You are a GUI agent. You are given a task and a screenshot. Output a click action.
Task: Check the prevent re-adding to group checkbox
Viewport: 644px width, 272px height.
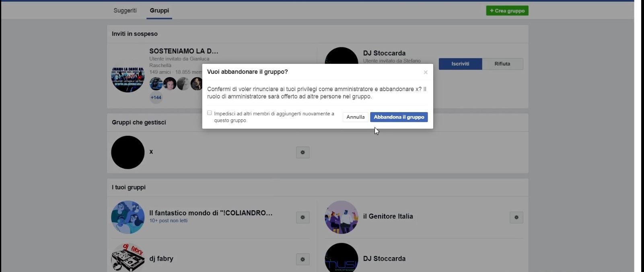pos(210,113)
